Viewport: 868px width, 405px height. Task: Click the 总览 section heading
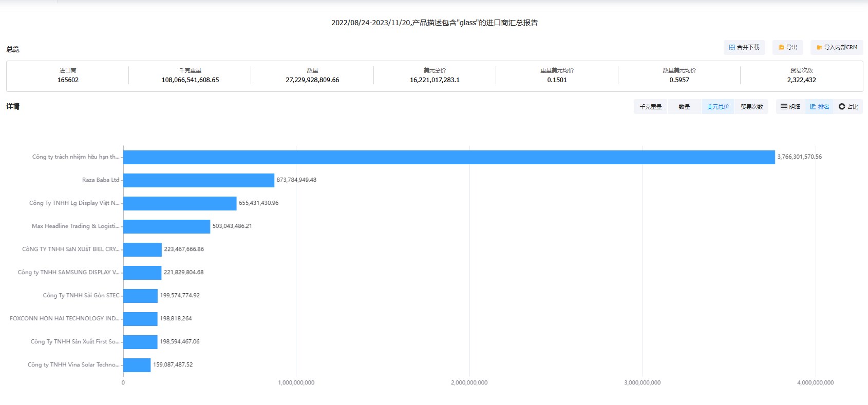point(13,49)
